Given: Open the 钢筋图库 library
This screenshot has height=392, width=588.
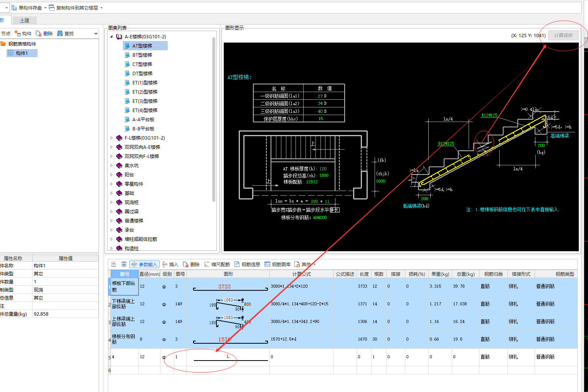Looking at the screenshot, I should [x=277, y=264].
